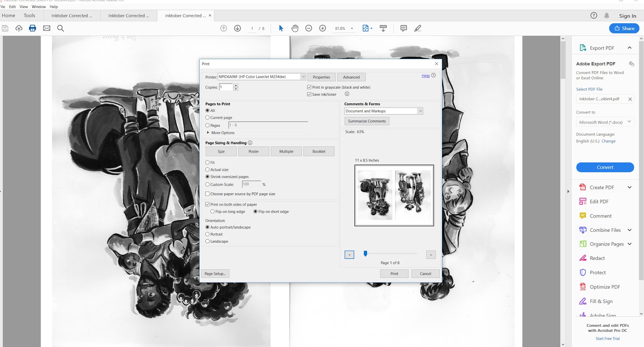Enable Choose paper source by PDF page size

(x=207, y=194)
